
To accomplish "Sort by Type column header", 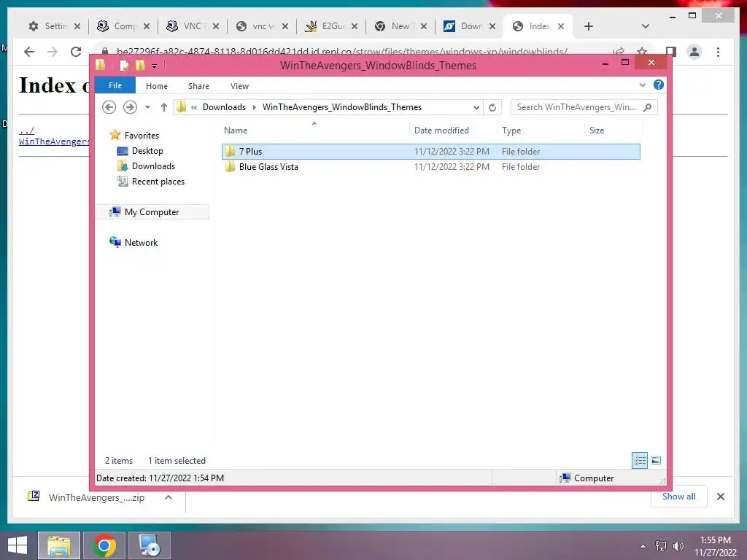I will click(x=541, y=131).
